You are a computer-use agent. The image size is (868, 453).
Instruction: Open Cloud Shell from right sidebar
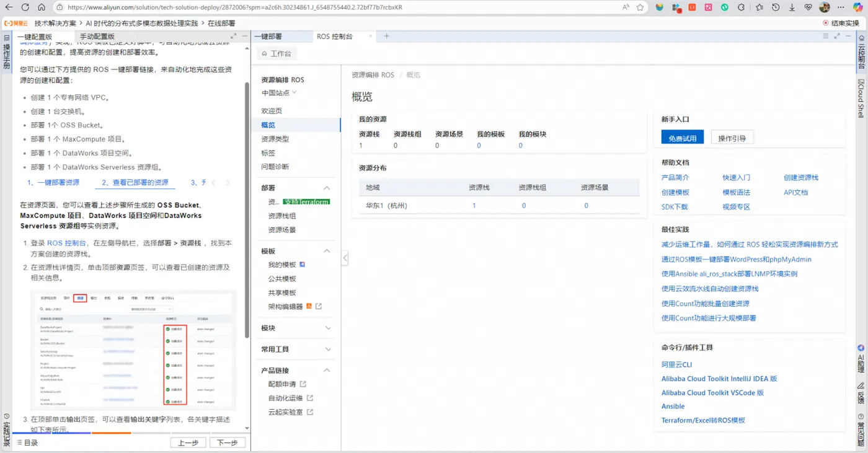(861, 99)
